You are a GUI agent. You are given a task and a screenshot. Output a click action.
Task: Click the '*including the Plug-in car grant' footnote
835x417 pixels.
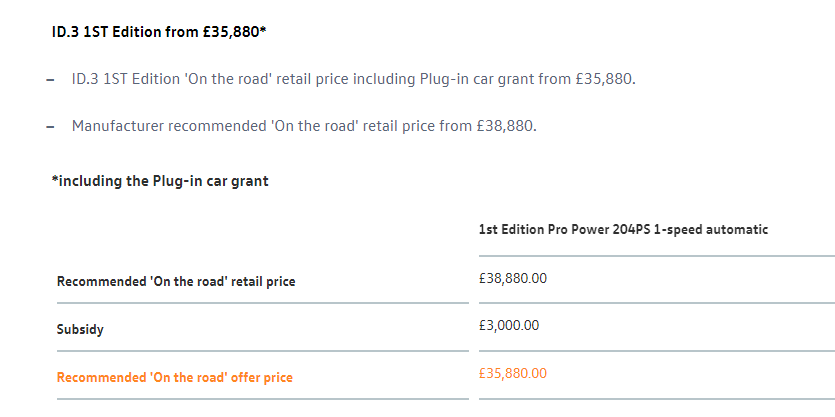tap(160, 181)
